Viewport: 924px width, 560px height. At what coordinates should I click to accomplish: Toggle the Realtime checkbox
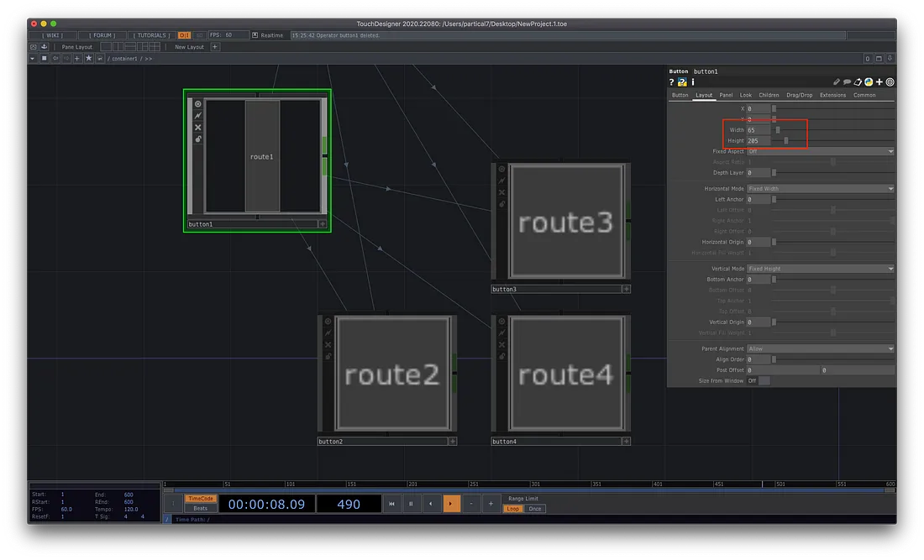point(255,35)
